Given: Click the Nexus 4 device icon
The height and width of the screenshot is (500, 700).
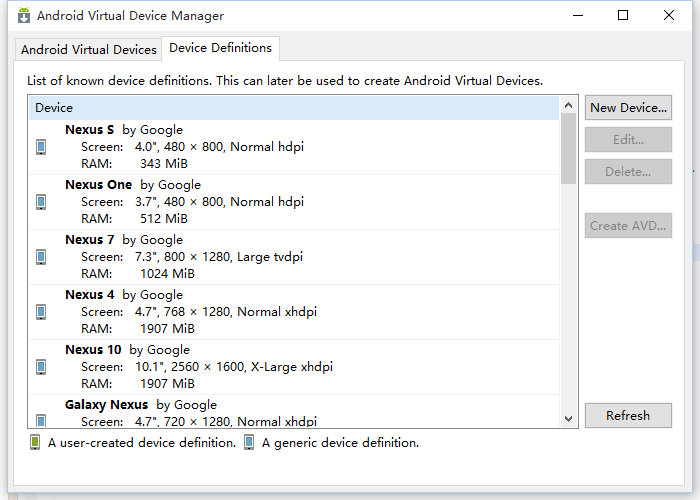Looking at the screenshot, I should pos(41,312).
